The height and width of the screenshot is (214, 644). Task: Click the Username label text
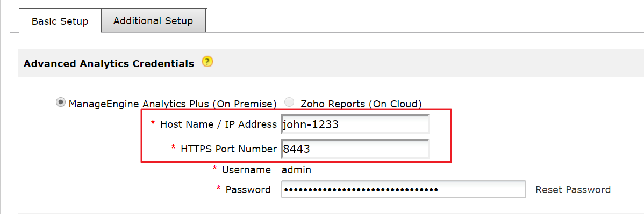(246, 169)
